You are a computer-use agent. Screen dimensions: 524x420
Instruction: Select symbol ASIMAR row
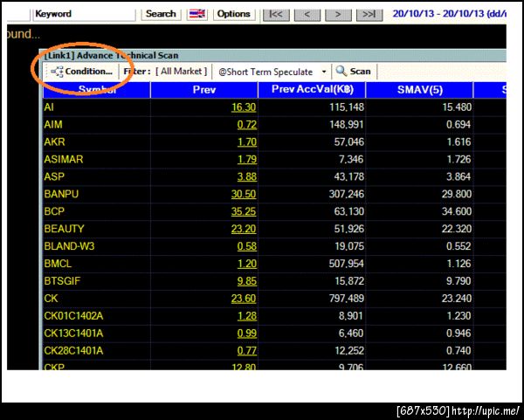64,160
